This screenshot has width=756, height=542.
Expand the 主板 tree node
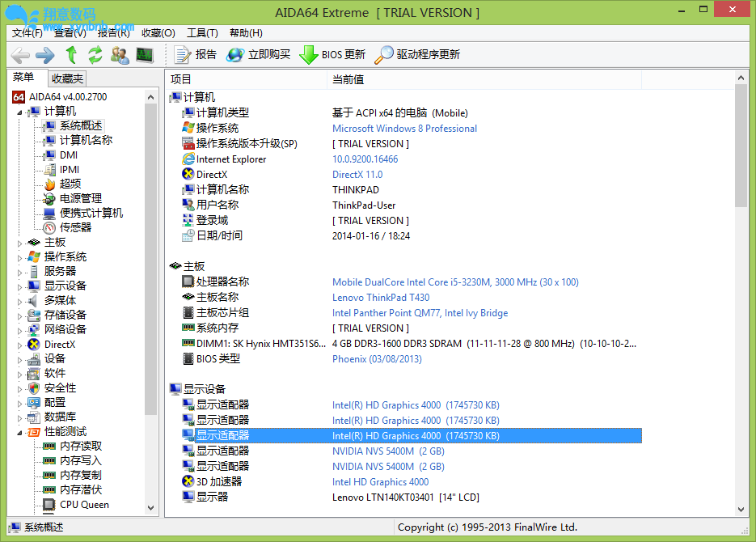click(x=20, y=243)
